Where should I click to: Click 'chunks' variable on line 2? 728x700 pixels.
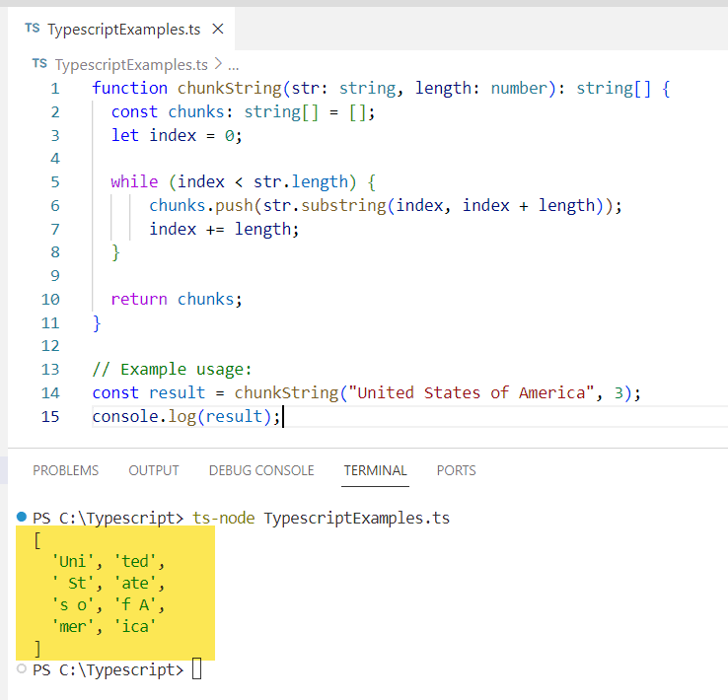click(196, 111)
